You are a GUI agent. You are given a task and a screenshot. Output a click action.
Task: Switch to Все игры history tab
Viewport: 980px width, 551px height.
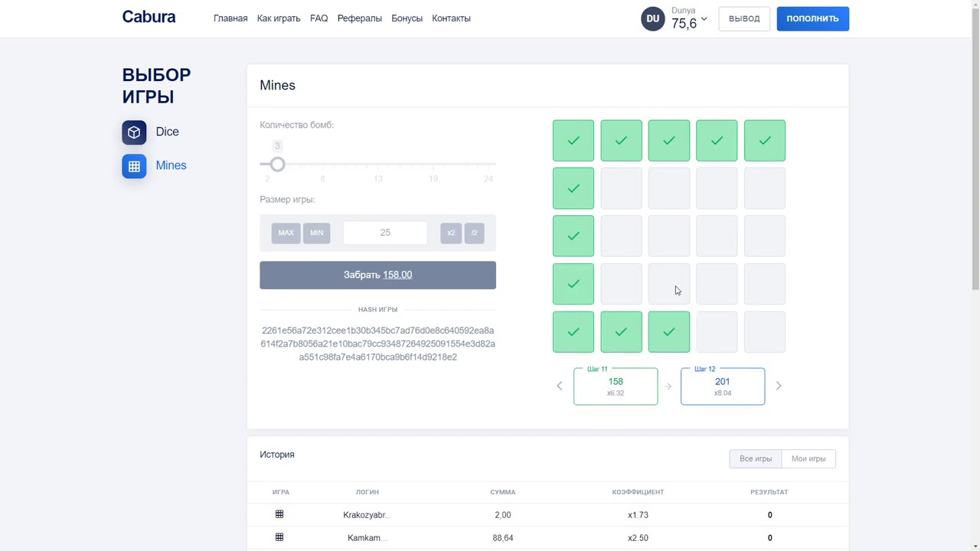click(756, 458)
